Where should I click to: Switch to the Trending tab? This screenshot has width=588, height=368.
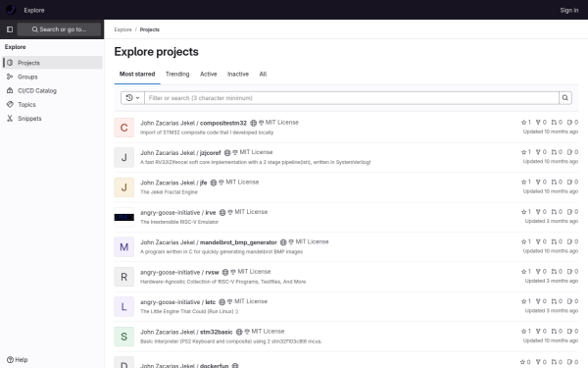[x=177, y=74]
